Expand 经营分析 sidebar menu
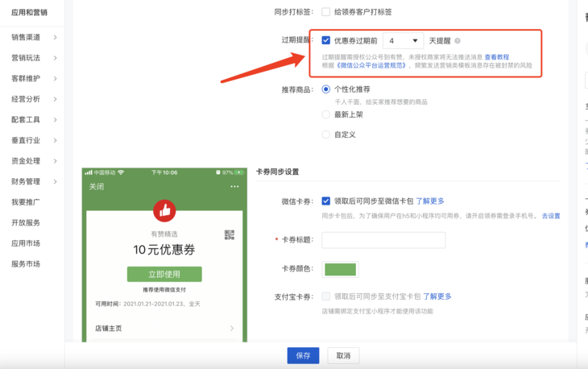This screenshot has height=369, width=588. [34, 99]
